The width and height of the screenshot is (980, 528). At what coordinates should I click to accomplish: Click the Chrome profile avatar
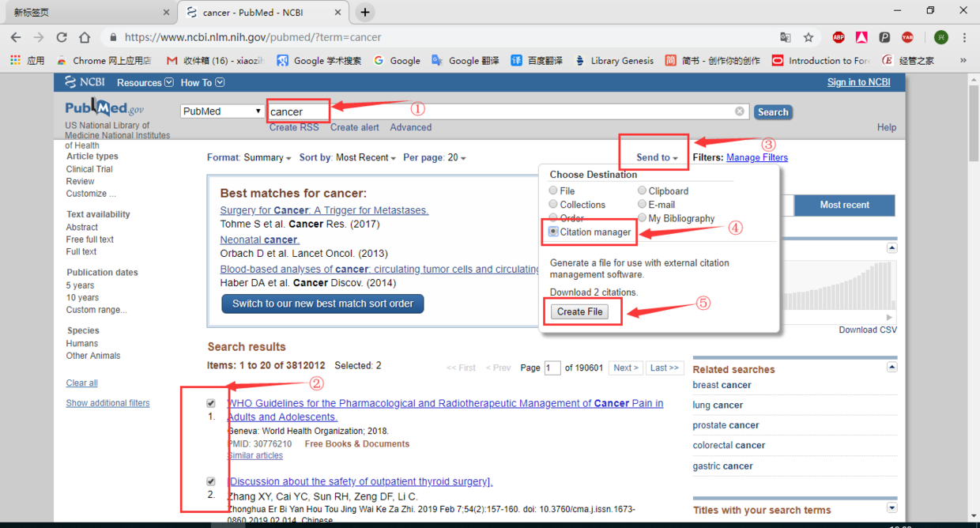pyautogui.click(x=941, y=37)
